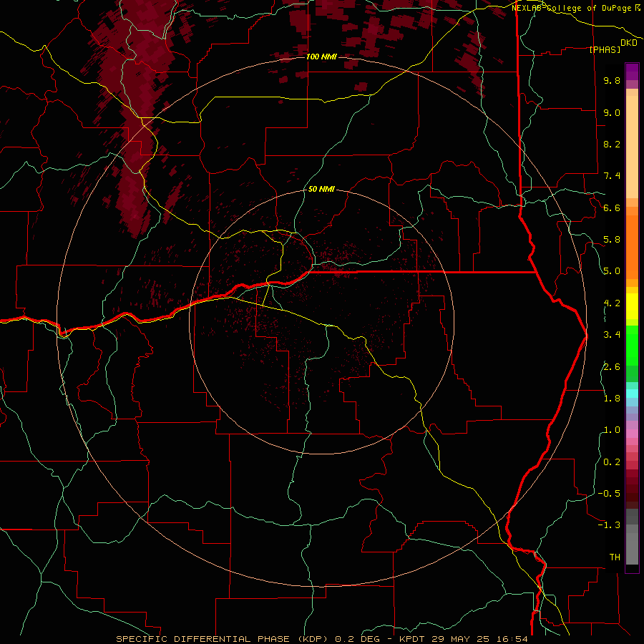Click the 16:54 timestamp
This screenshot has height=644, width=644.
pos(511,639)
